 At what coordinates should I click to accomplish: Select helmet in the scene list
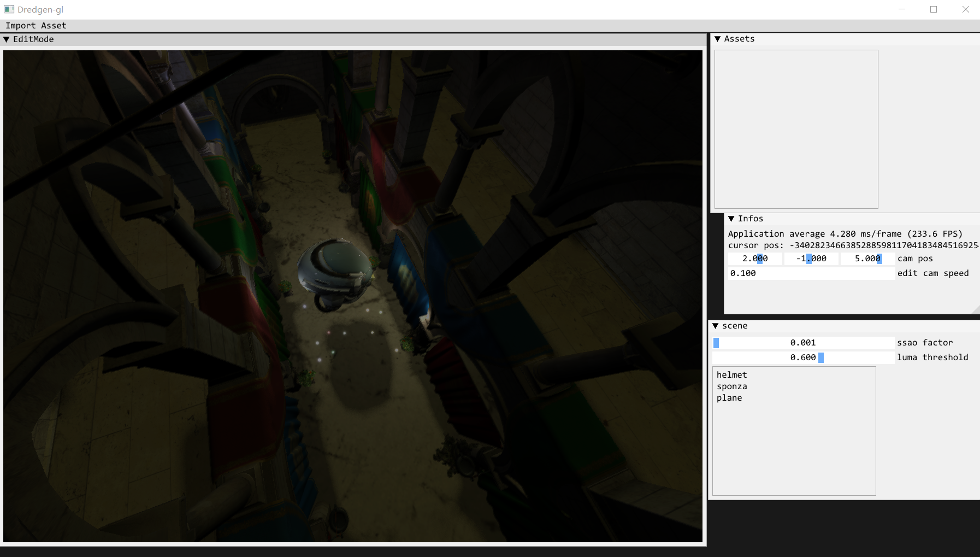click(x=731, y=375)
